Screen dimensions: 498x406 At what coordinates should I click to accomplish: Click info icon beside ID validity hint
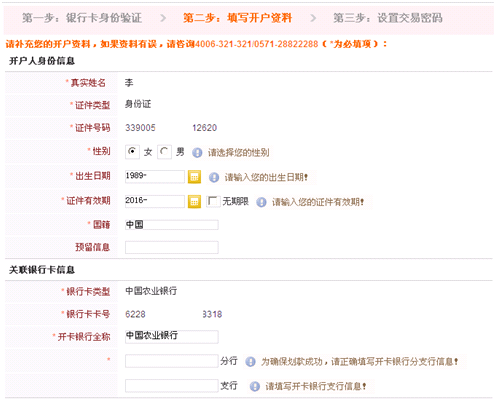(x=261, y=202)
